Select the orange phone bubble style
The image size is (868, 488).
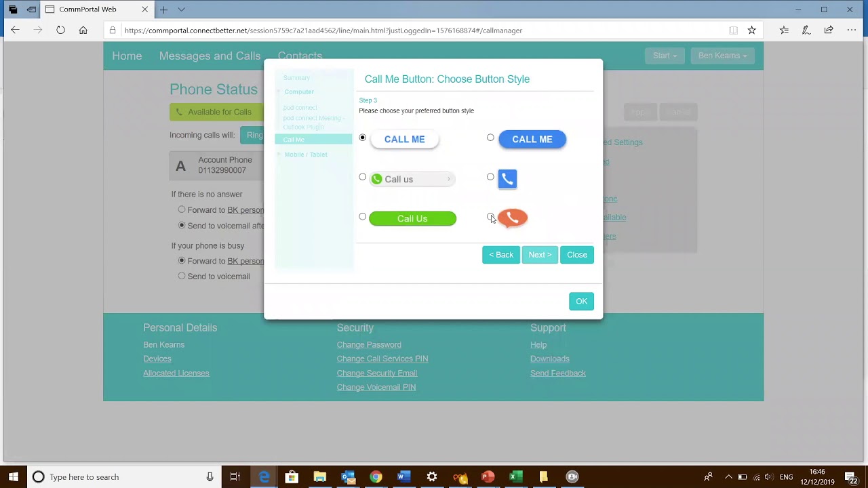tap(490, 217)
